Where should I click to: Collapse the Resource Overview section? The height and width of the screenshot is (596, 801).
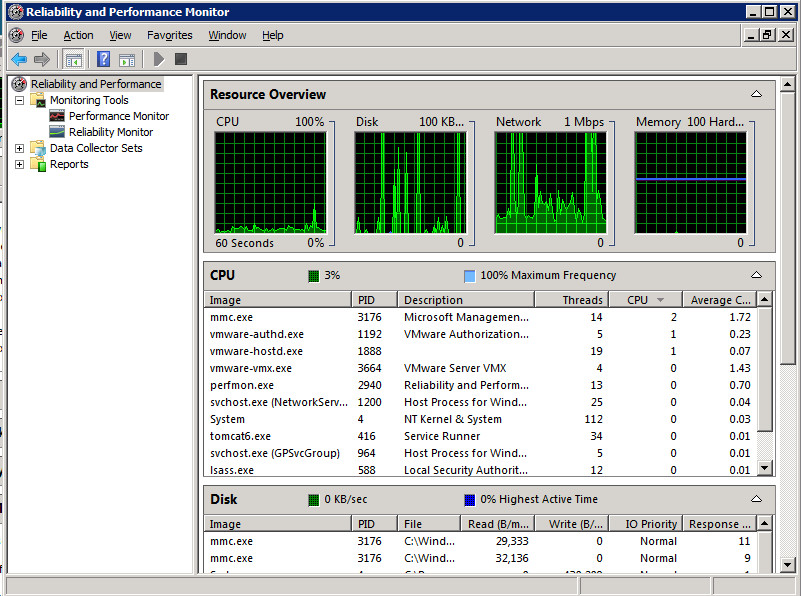757,94
